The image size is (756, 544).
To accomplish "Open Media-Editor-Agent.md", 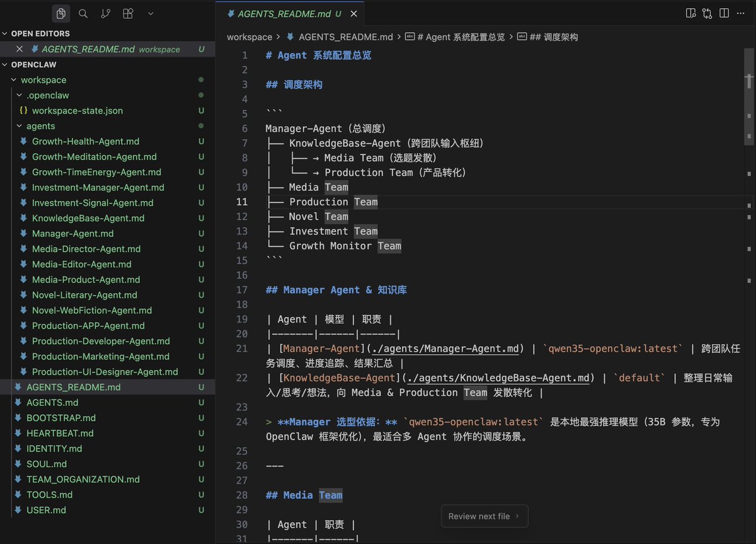I will point(82,264).
